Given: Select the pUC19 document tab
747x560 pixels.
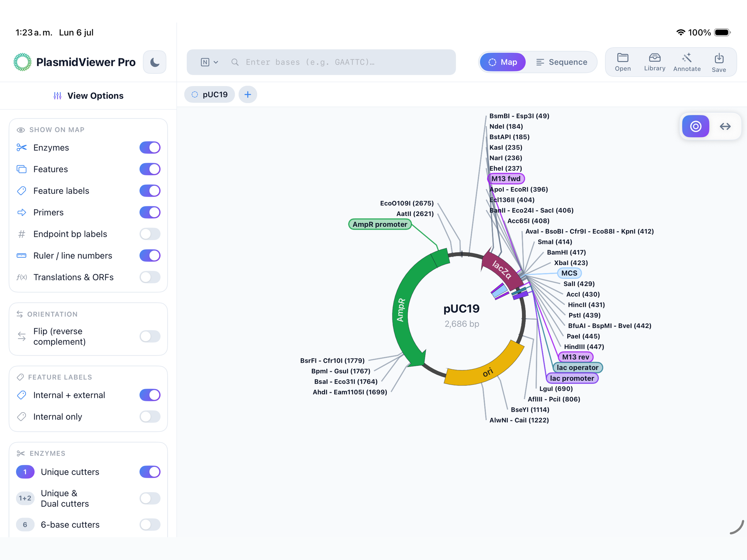Looking at the screenshot, I should [209, 94].
